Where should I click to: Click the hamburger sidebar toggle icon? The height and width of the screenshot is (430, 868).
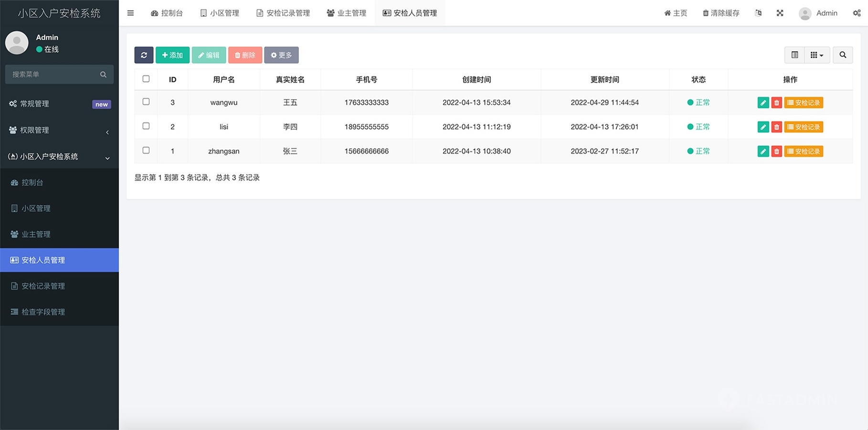130,13
